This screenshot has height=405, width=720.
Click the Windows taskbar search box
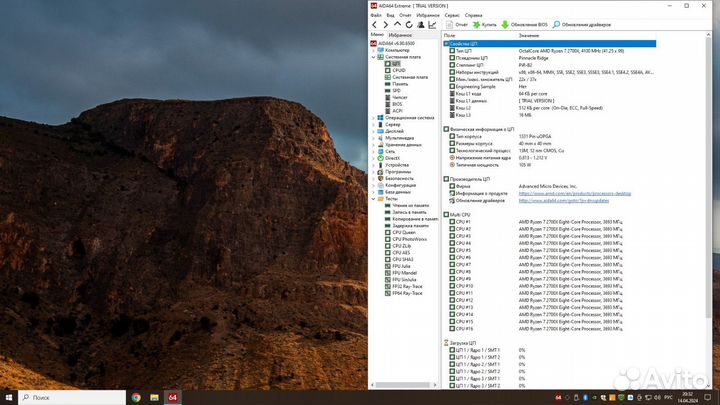point(70,397)
